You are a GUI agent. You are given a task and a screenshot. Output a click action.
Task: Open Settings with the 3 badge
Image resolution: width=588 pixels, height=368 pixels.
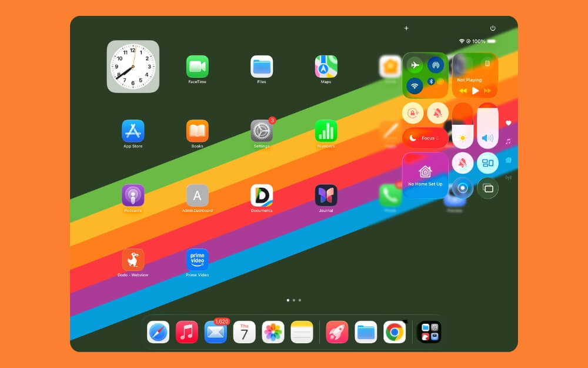click(x=262, y=131)
